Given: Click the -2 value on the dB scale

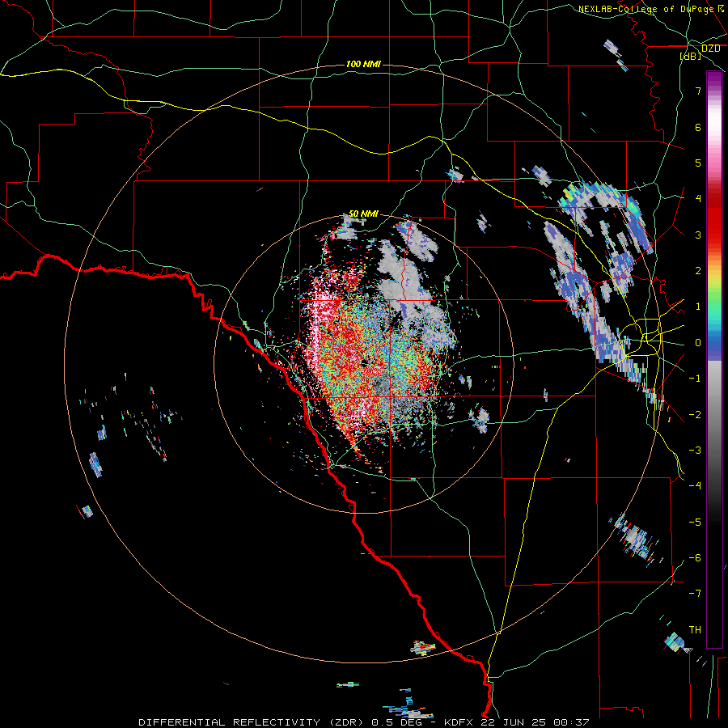Looking at the screenshot, I should (x=695, y=415).
